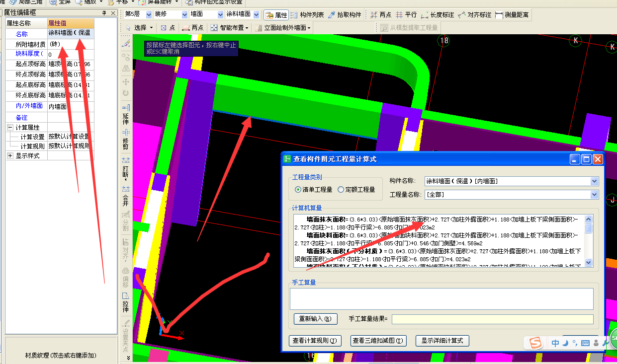The width and height of the screenshot is (617, 364).
Task: Select the 名称 property row
Action: 50,34
